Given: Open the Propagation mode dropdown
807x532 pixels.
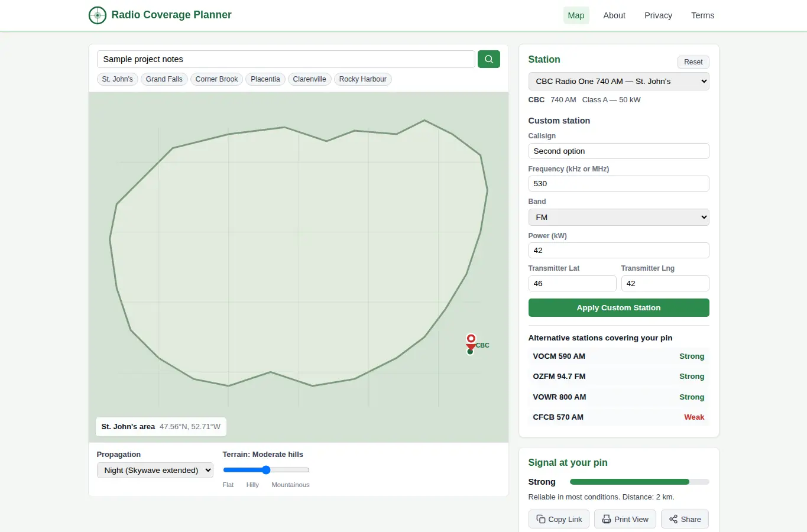Looking at the screenshot, I should tap(155, 471).
